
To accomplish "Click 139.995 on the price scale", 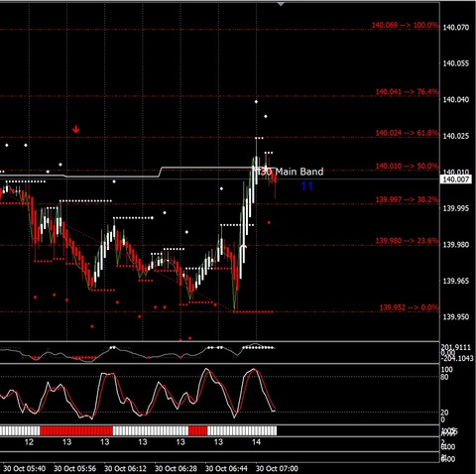I will tap(456, 208).
